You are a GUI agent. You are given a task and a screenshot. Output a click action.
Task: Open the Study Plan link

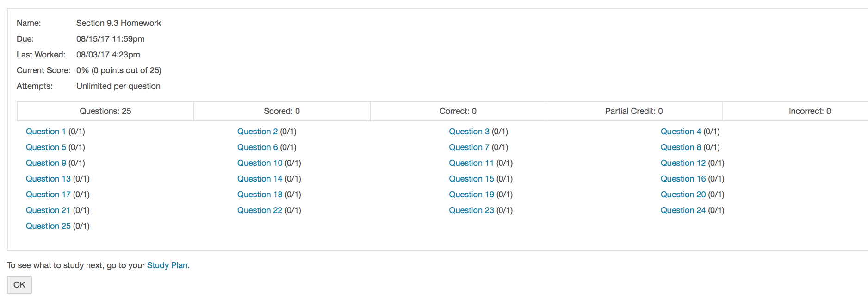click(x=167, y=265)
